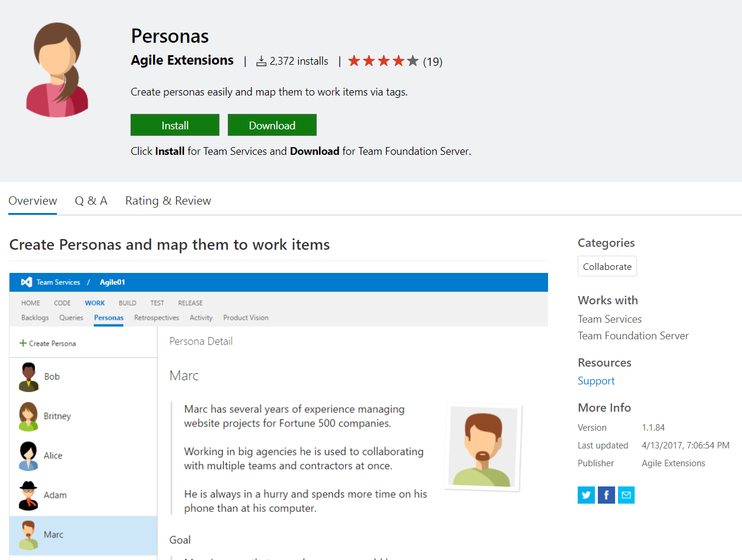Click the Collaborate category tag
Image resolution: width=742 pixels, height=560 pixels.
tap(607, 266)
